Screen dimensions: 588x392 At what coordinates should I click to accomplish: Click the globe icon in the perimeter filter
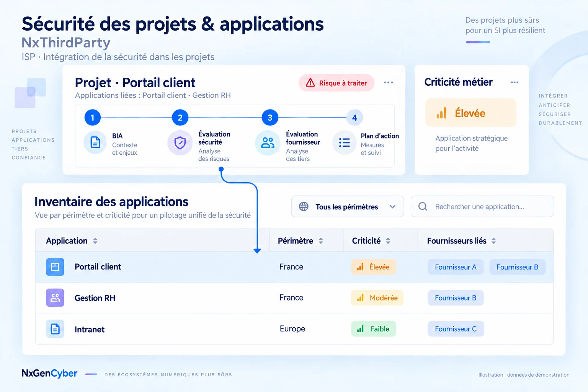[304, 206]
